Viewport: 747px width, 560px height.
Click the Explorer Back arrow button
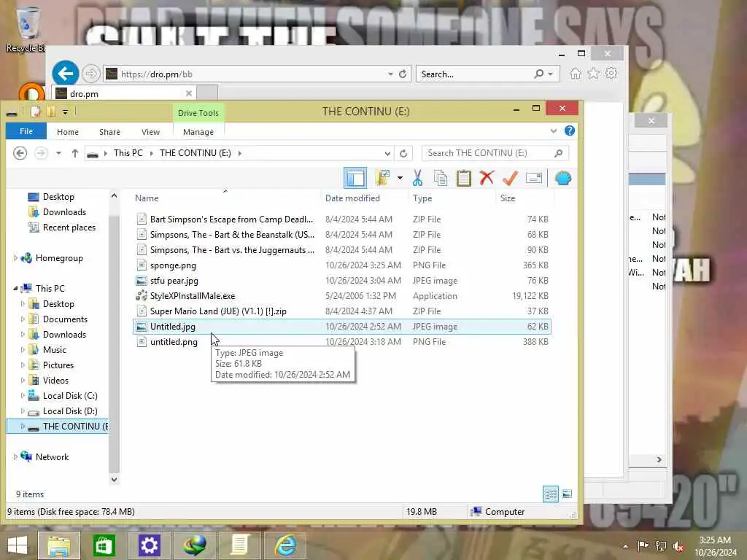20,153
